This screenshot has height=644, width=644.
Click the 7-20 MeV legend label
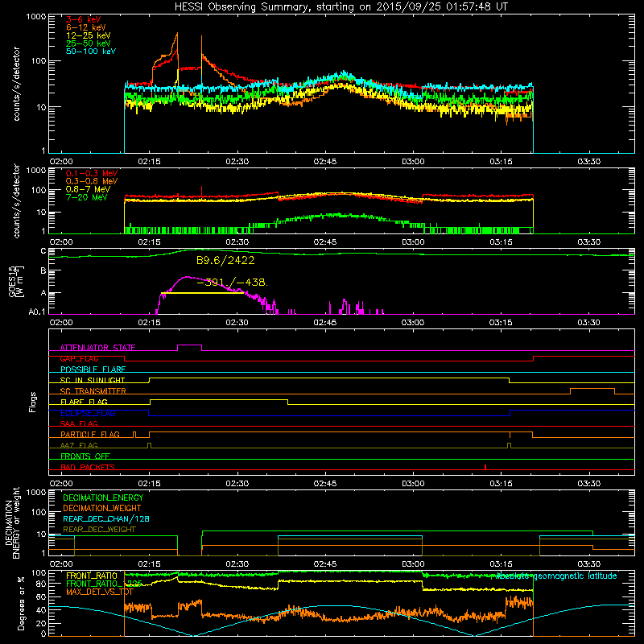point(87,197)
